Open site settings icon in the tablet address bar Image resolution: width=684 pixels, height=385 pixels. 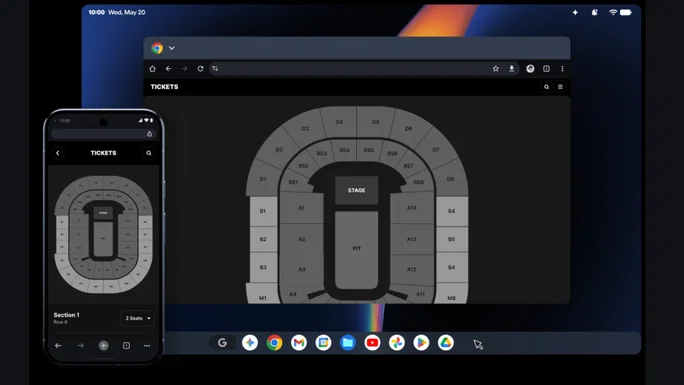pos(215,68)
